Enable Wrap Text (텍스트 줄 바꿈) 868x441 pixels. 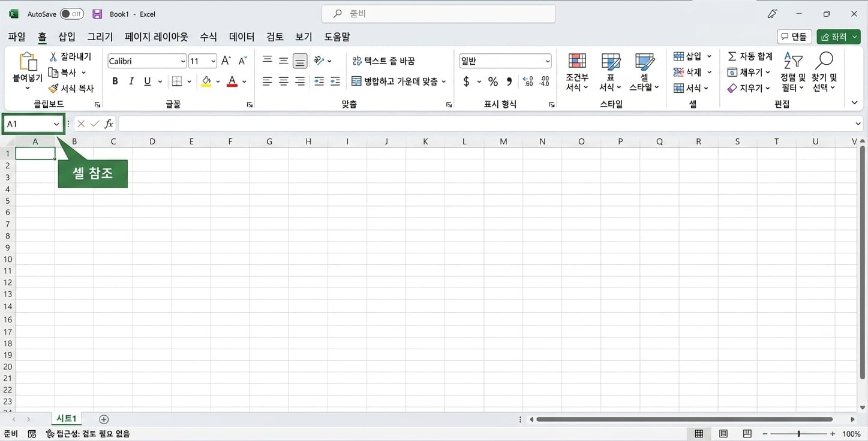(x=383, y=61)
